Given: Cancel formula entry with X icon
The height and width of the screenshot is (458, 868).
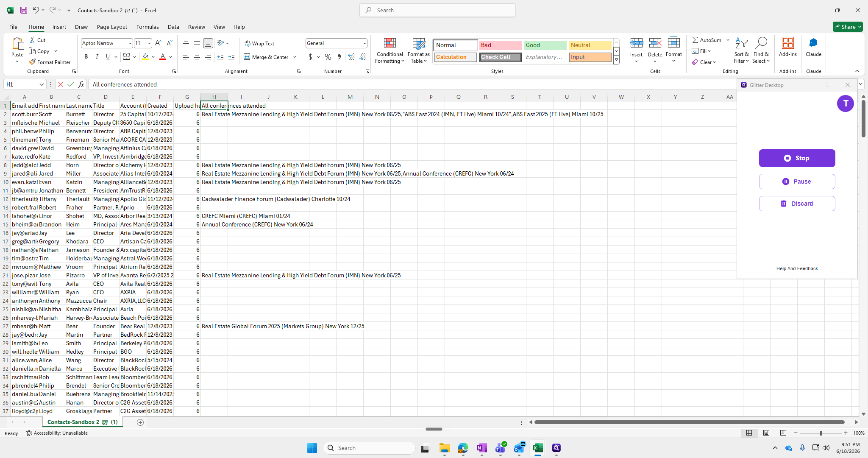Looking at the screenshot, I should [x=60, y=84].
